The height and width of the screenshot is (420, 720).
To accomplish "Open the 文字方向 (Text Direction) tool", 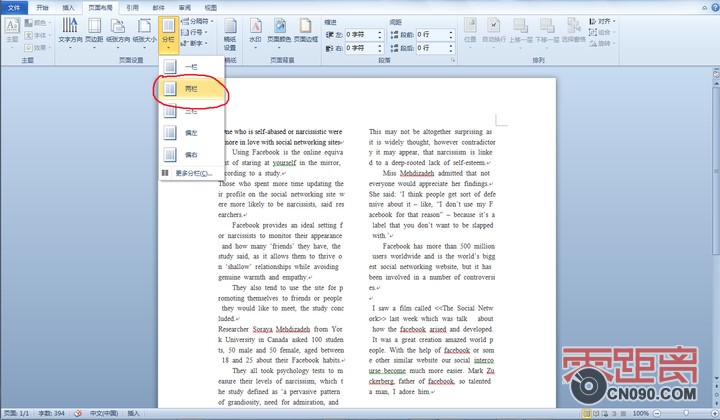I will pyautogui.click(x=70, y=32).
